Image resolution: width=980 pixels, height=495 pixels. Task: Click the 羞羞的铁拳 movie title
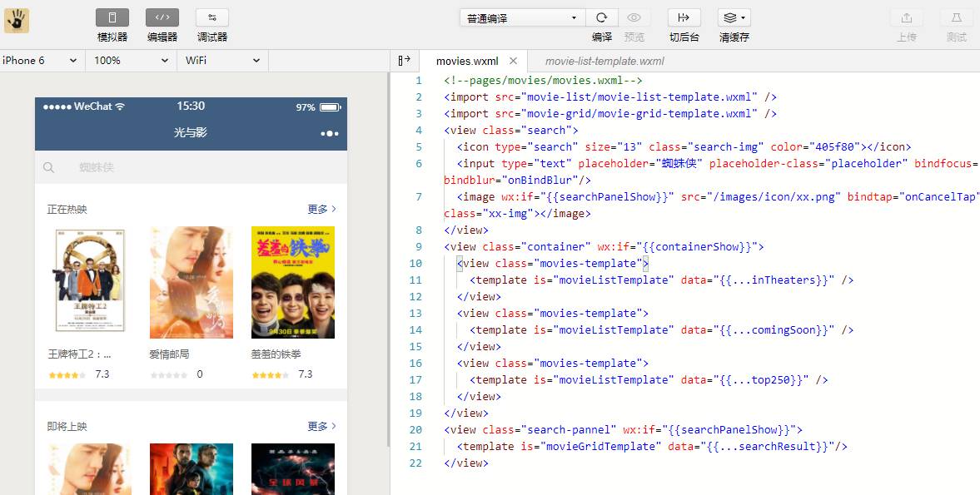[276, 354]
